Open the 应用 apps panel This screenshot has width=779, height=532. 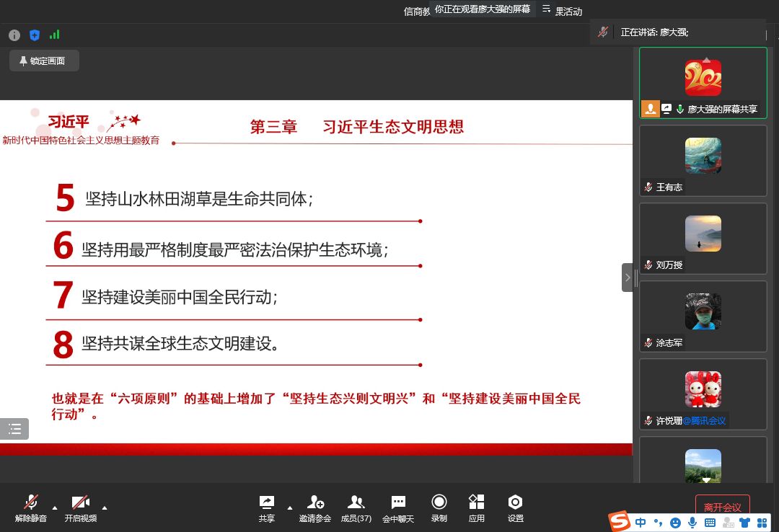tap(476, 508)
